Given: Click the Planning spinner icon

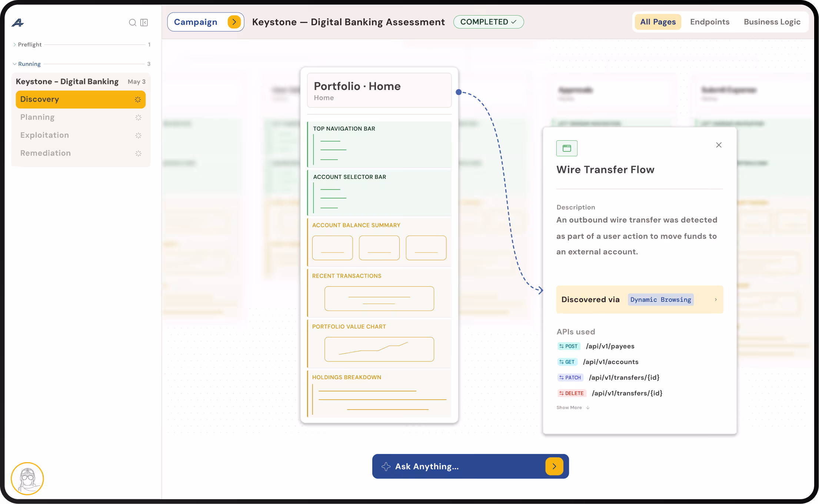Looking at the screenshot, I should tap(138, 117).
